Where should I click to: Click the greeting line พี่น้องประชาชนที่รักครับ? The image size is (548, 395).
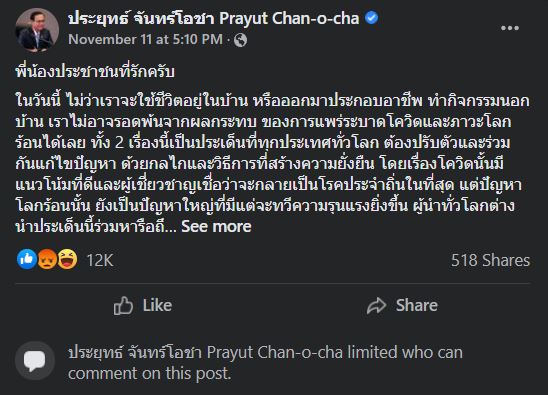pyautogui.click(x=95, y=72)
